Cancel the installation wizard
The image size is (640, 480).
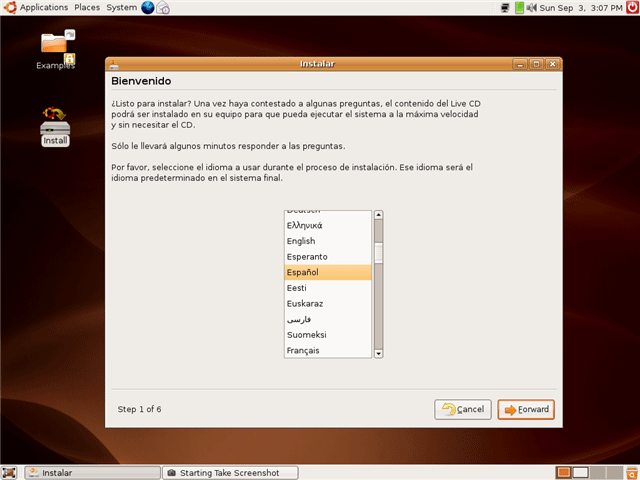[x=462, y=409]
